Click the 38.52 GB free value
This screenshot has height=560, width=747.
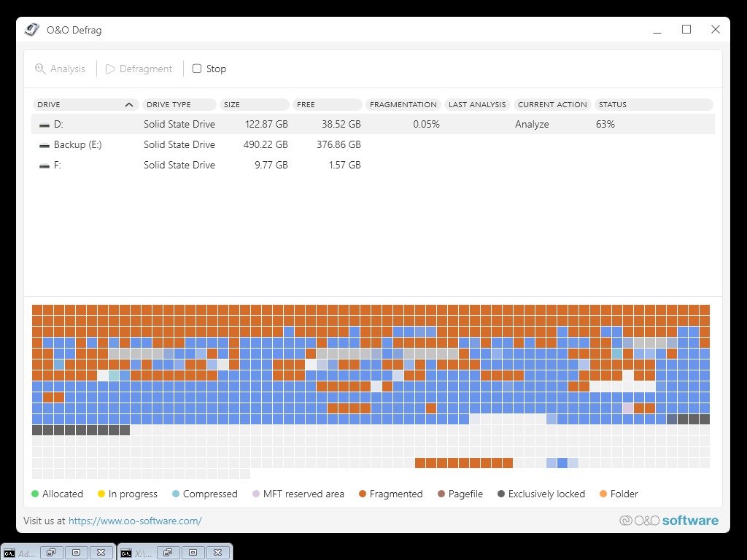(x=341, y=124)
